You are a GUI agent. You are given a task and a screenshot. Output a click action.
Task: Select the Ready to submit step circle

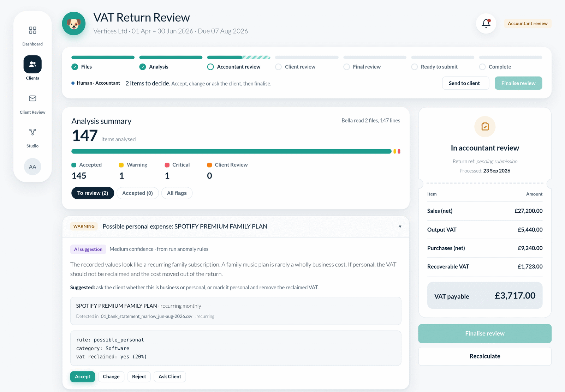(415, 67)
